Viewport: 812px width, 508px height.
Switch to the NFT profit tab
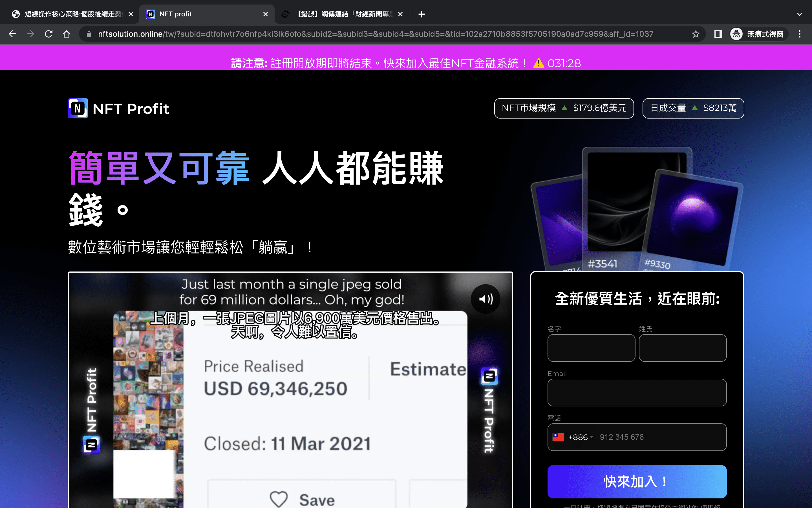pos(207,14)
